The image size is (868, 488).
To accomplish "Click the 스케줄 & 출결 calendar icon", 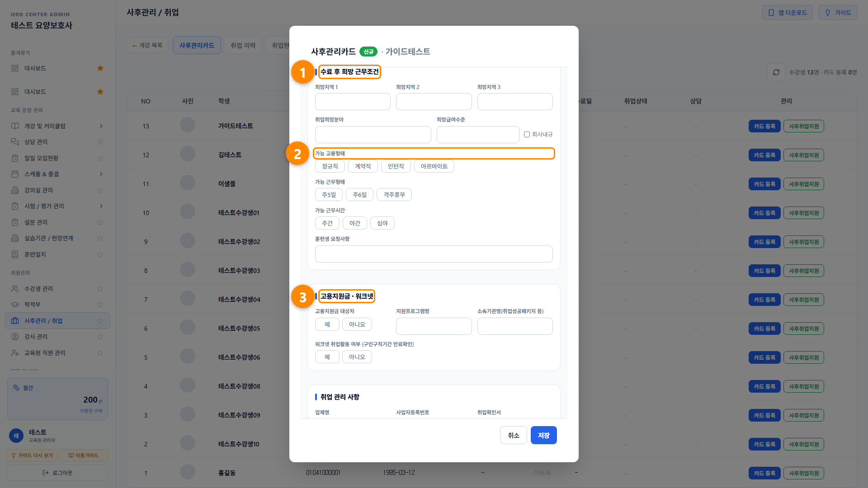I will tap(15, 174).
